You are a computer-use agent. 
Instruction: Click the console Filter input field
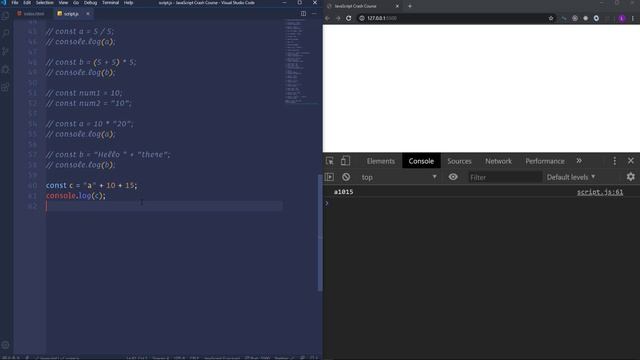[504, 177]
